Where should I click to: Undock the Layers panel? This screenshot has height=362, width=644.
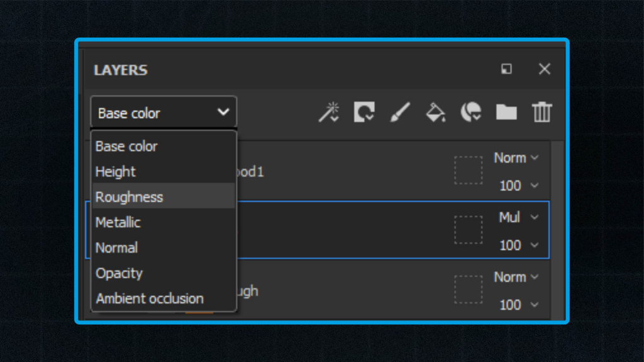(x=506, y=69)
